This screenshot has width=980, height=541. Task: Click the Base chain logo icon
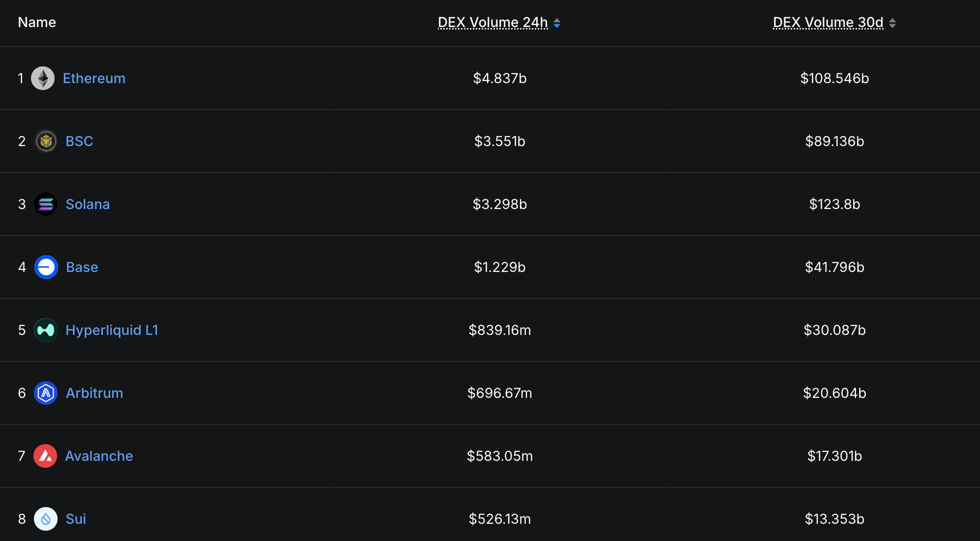point(46,267)
